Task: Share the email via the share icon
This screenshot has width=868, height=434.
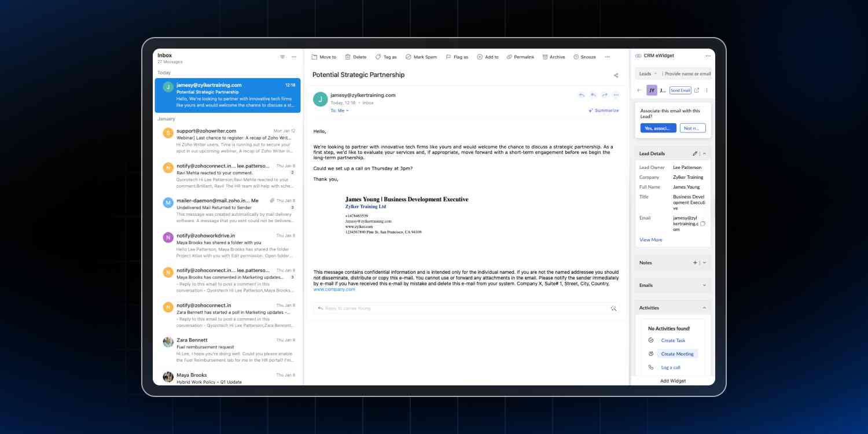Action: click(x=617, y=75)
